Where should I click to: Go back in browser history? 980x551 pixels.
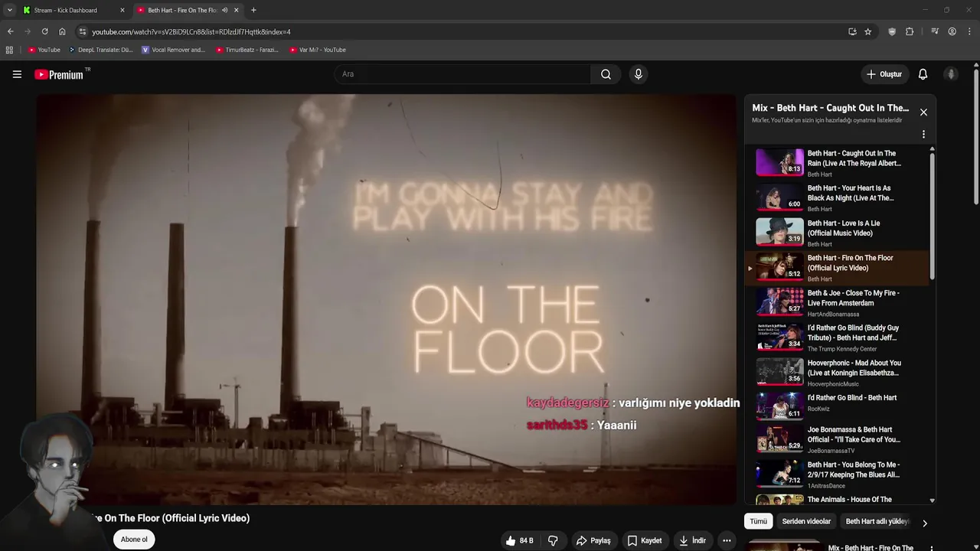[x=10, y=31]
